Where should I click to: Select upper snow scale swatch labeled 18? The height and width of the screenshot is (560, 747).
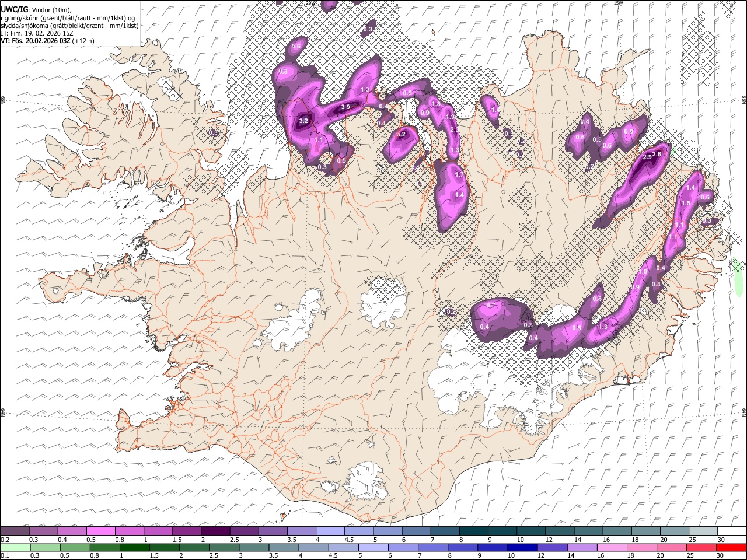pos(647,531)
